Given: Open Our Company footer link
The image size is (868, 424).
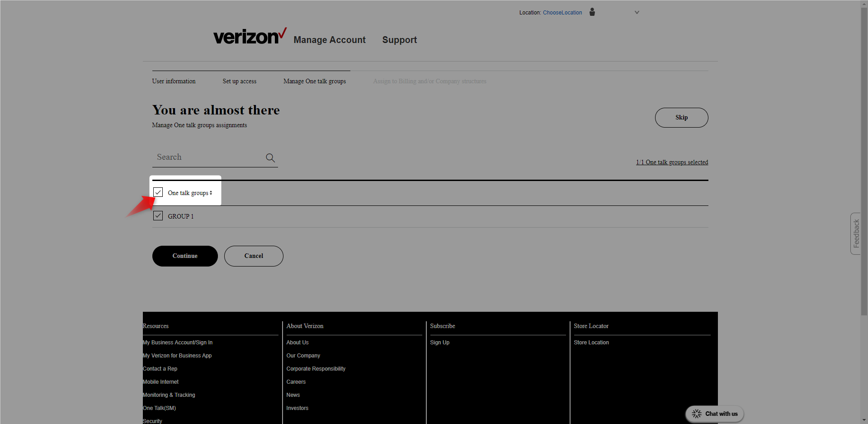Looking at the screenshot, I should coord(303,356).
